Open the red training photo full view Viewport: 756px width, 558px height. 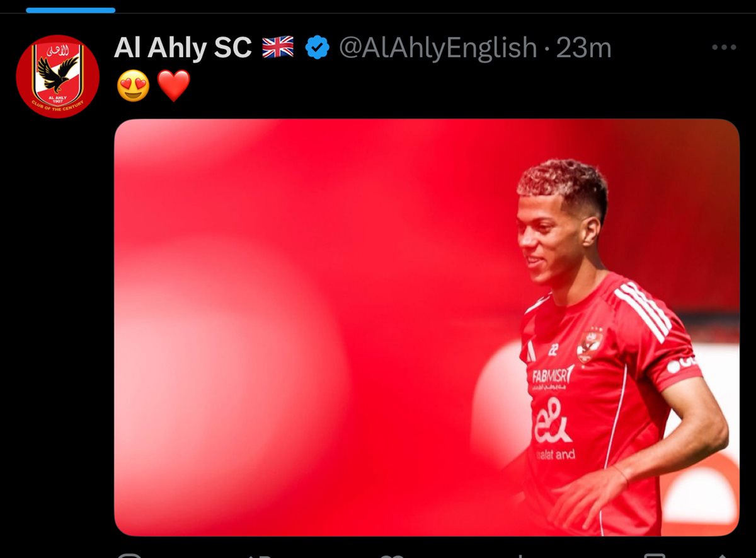[x=427, y=327]
